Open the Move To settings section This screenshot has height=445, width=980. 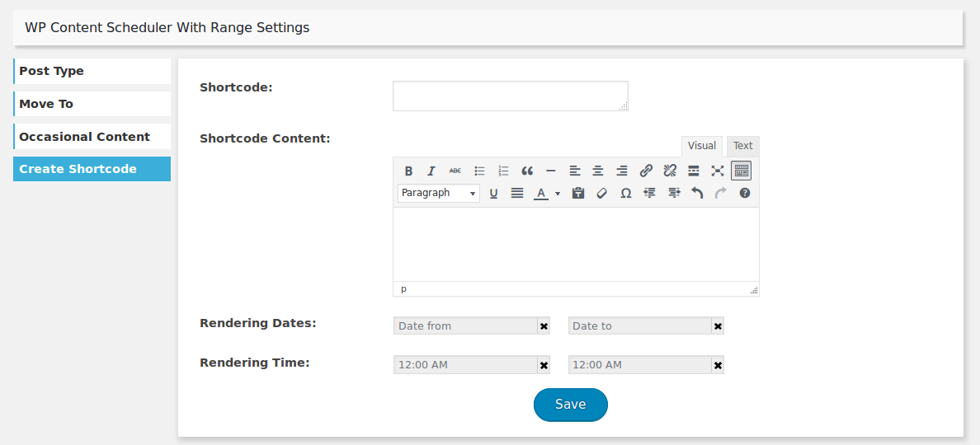(x=92, y=104)
